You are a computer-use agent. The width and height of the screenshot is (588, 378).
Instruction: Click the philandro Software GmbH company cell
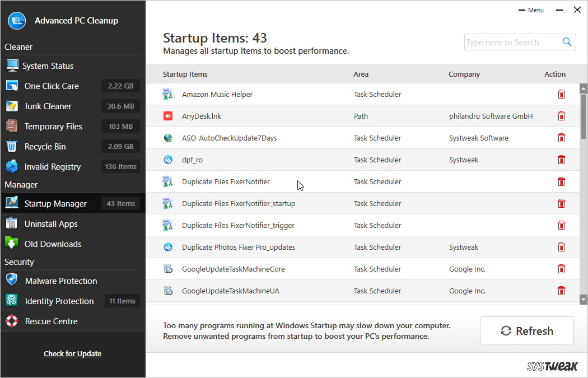pyautogui.click(x=491, y=116)
